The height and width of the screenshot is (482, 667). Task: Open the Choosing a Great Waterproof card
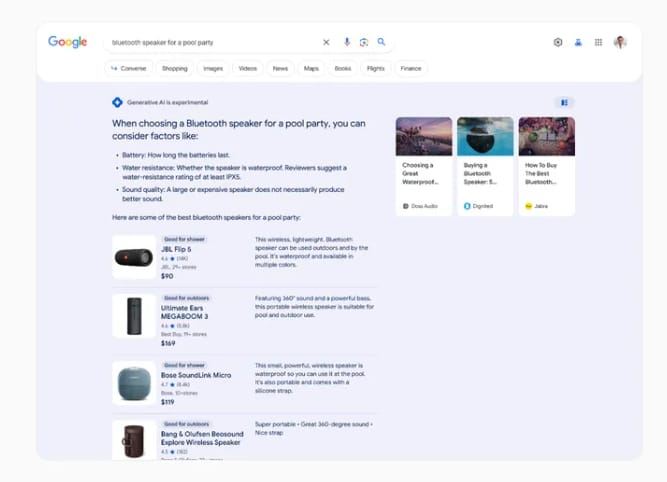424,166
